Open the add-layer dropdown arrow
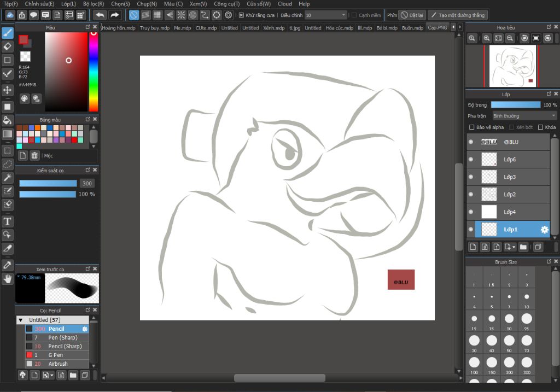 (x=514, y=247)
